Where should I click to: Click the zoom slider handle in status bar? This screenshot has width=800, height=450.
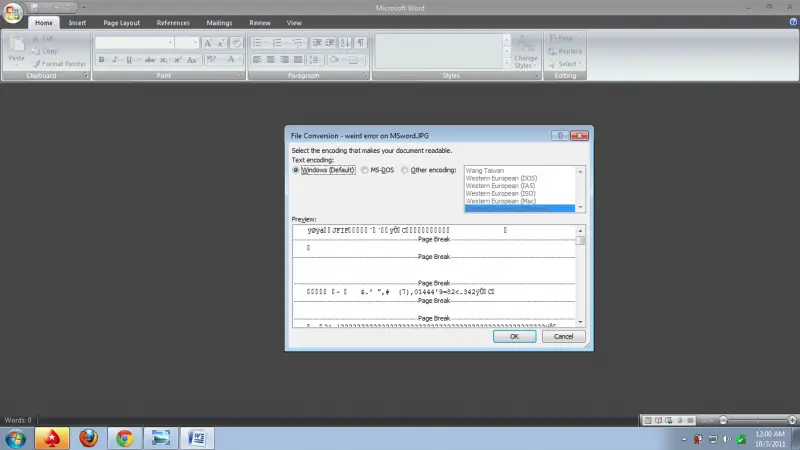tap(723, 420)
